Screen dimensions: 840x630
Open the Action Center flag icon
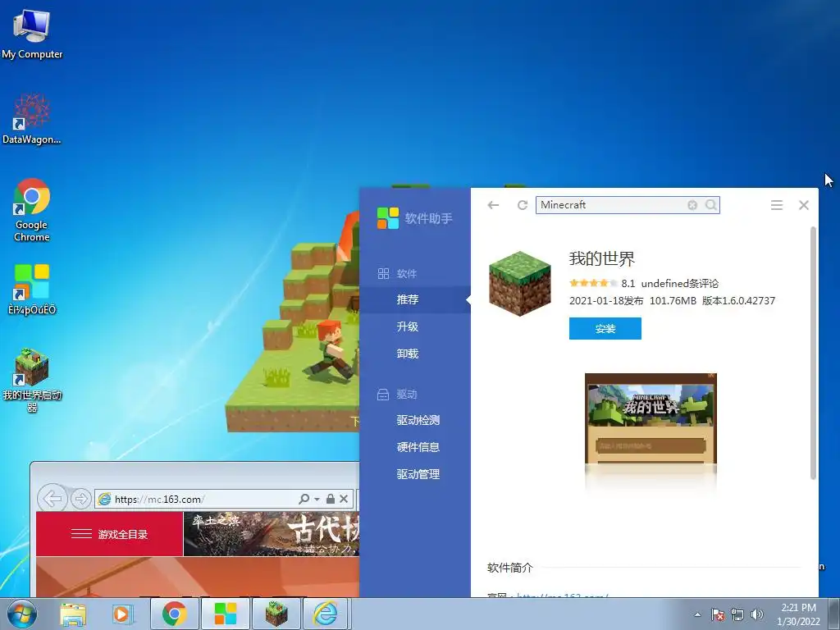(x=718, y=614)
